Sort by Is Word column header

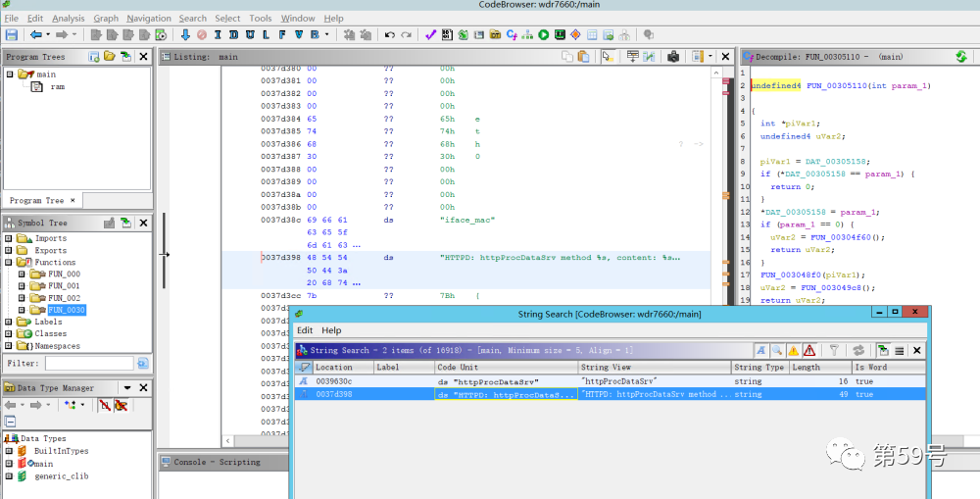click(888, 367)
